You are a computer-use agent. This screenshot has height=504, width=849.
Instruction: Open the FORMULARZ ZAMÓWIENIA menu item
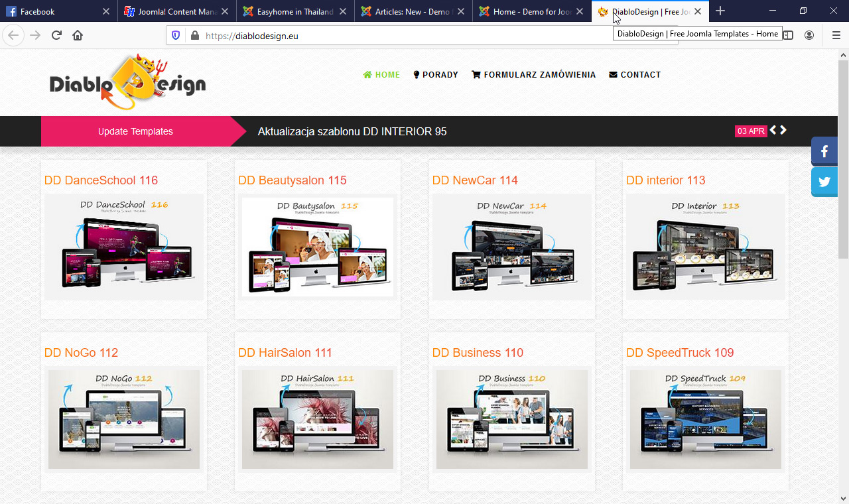click(x=533, y=75)
